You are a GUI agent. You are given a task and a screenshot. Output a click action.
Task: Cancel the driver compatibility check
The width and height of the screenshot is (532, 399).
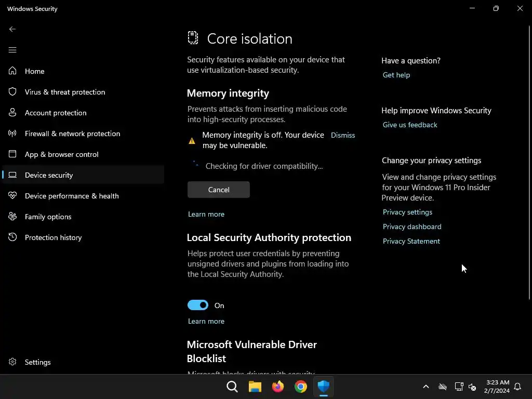pos(219,190)
